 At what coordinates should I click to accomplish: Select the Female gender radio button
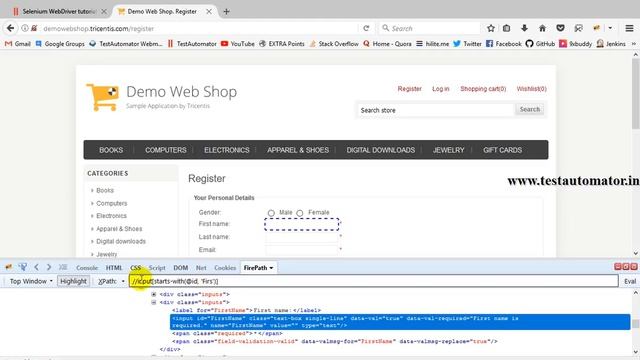click(300, 213)
